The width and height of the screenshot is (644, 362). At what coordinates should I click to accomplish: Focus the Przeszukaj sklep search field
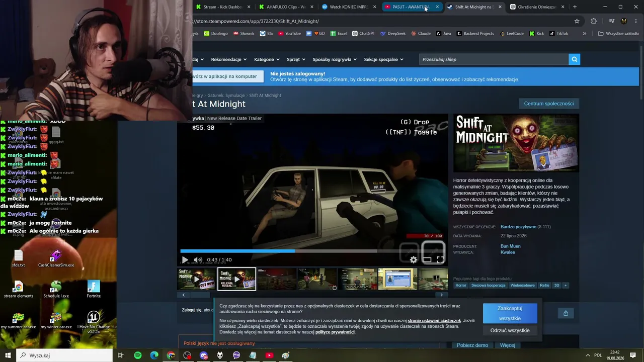(x=494, y=59)
